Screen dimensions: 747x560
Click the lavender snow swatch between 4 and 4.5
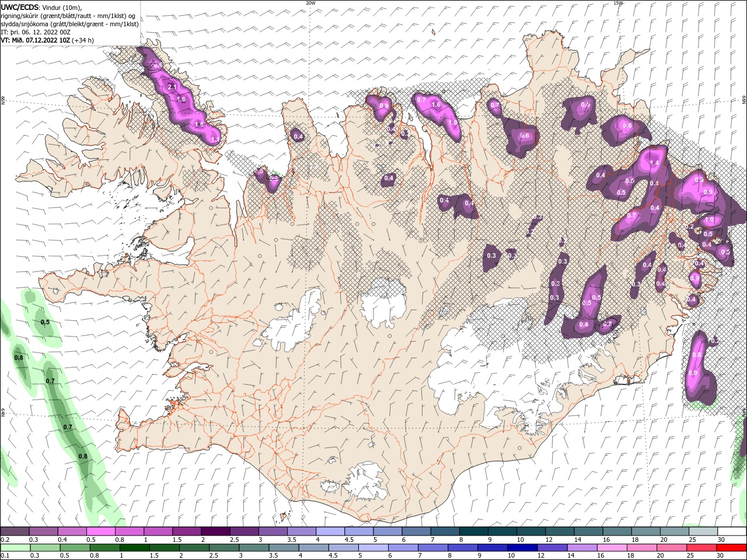point(330,531)
